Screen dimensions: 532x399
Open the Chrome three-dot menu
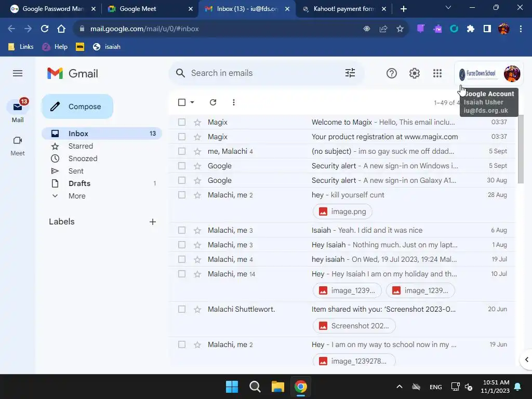521,29
